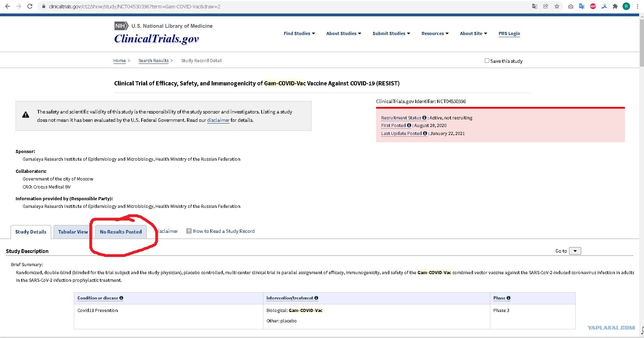
Task: Open the disclaimer link in the warning box
Action: click(218, 120)
